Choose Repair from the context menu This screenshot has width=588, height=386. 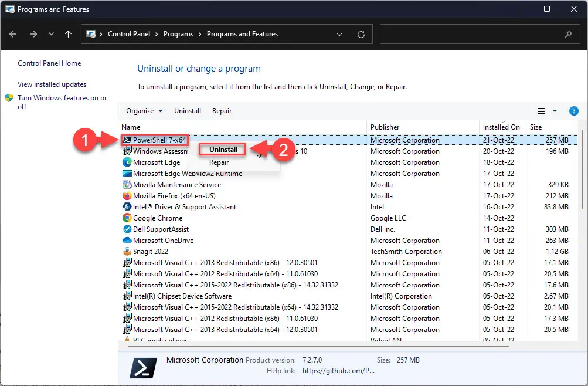pos(219,162)
